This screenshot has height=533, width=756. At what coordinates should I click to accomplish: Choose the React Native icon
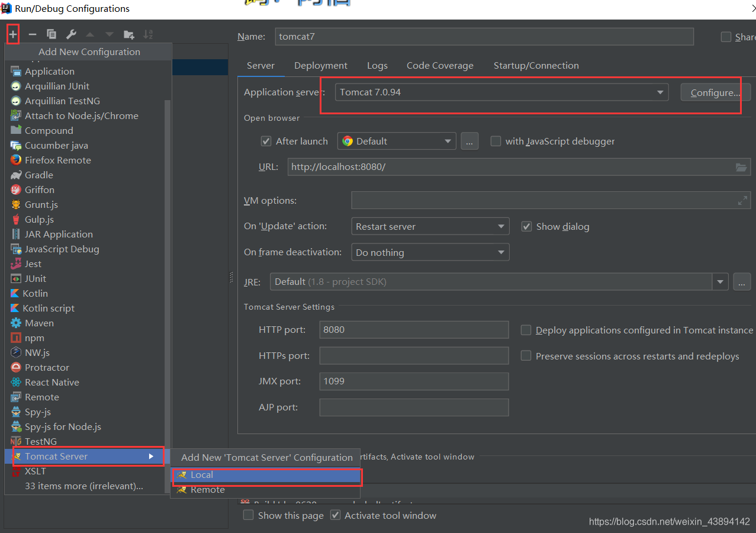pyautogui.click(x=16, y=382)
